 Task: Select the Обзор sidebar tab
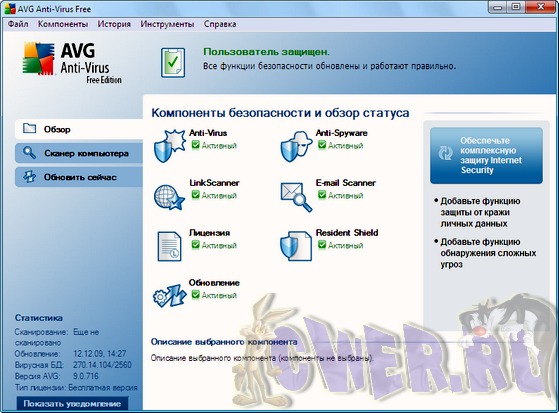coord(79,129)
